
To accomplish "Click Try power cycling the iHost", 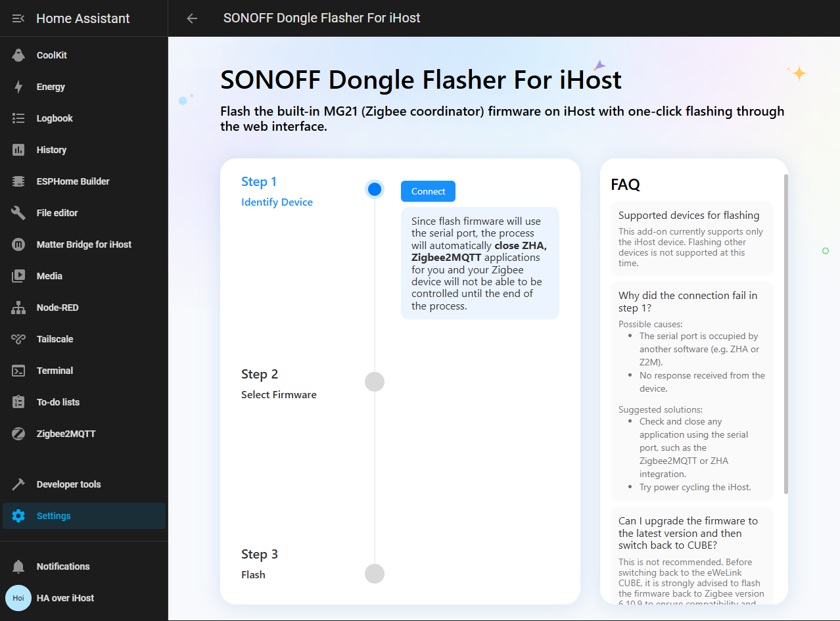I will click(695, 488).
